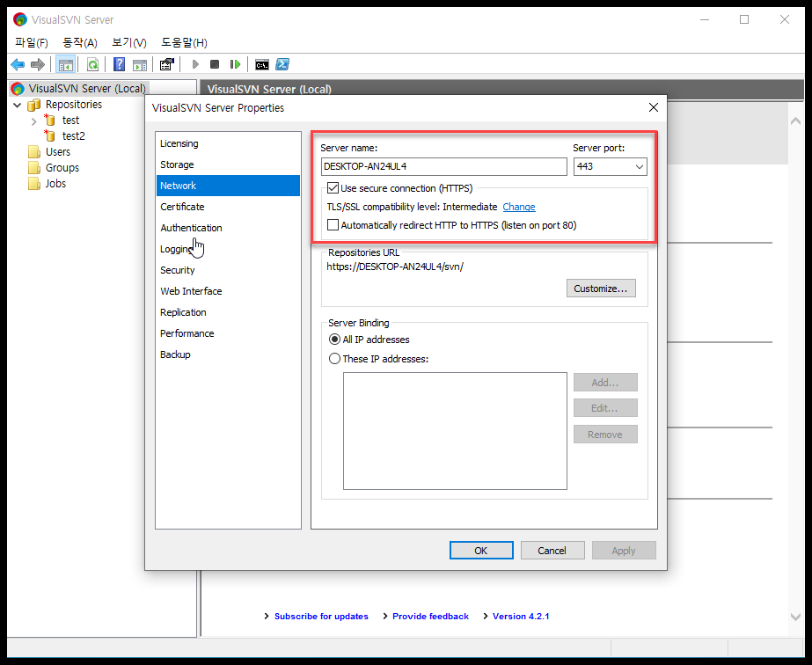812x665 pixels.
Task: Click the main pane scroll up arrow
Action: (795, 121)
